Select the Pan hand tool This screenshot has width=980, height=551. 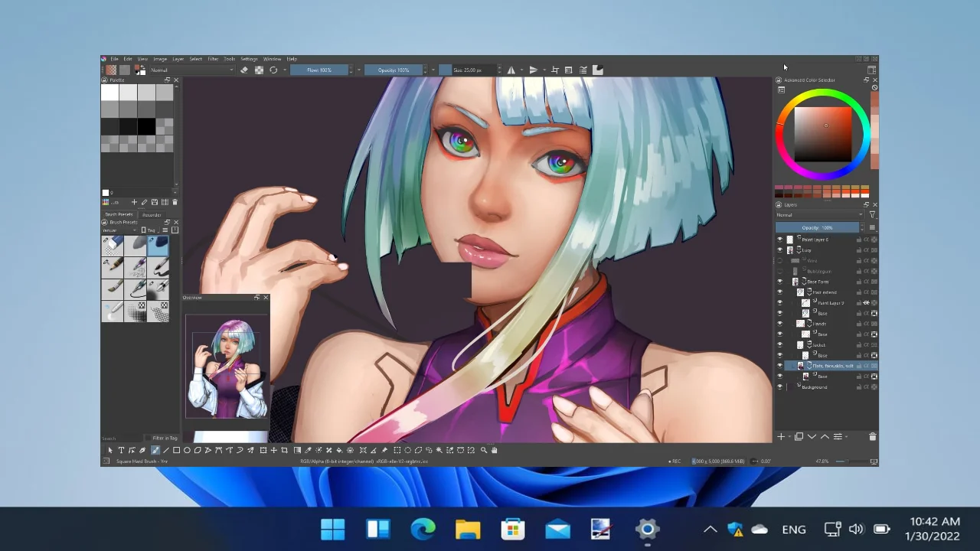pyautogui.click(x=494, y=450)
